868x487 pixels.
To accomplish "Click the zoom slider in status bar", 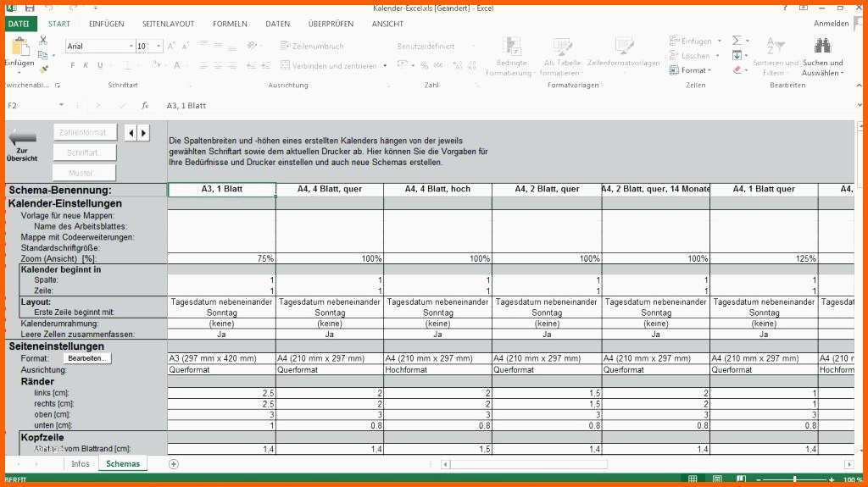I will pyautogui.click(x=795, y=479).
